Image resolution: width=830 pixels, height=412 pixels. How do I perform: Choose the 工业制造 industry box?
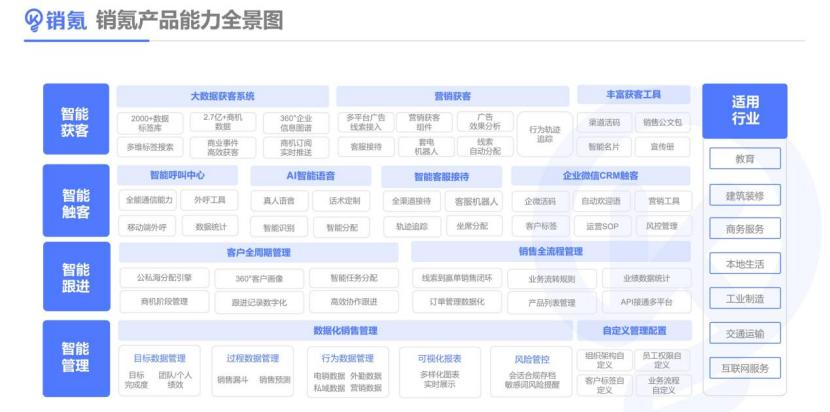pyautogui.click(x=744, y=298)
